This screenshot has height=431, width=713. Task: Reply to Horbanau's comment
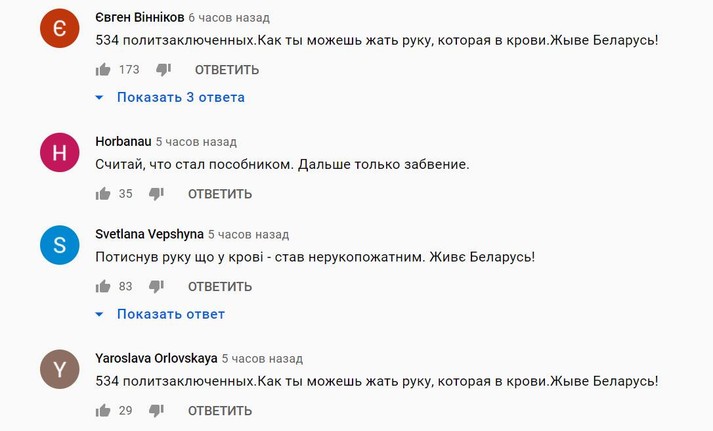tap(220, 194)
